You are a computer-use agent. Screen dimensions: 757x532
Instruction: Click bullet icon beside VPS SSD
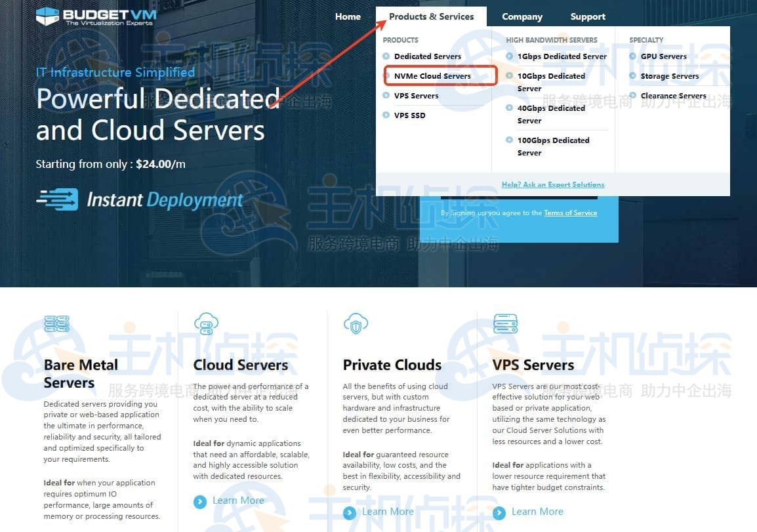[386, 115]
